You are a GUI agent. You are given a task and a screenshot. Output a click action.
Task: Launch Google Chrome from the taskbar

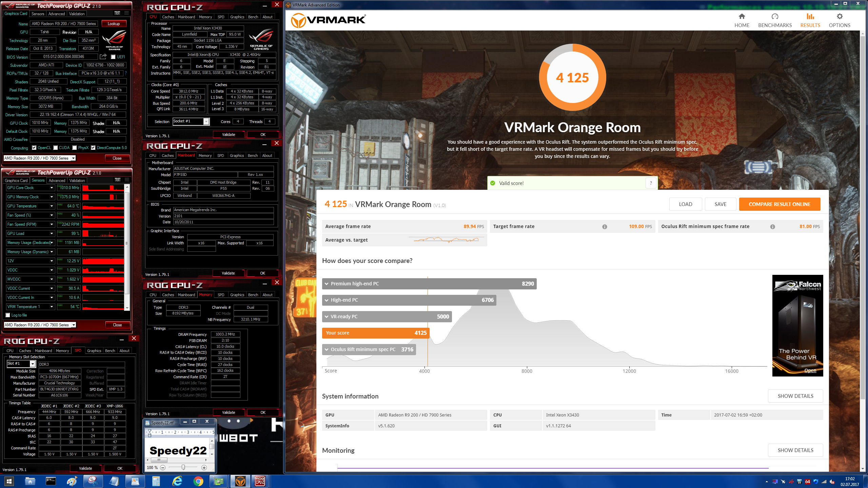[198, 481]
